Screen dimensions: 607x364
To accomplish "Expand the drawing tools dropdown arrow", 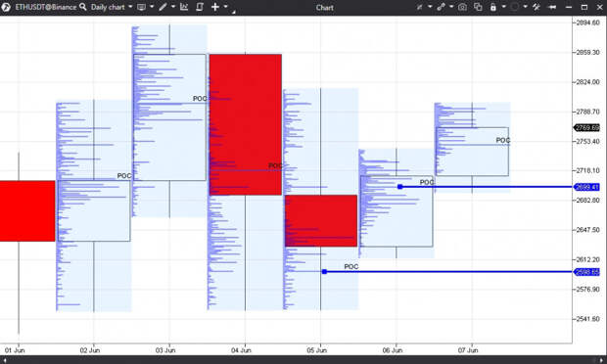I will coord(173,7).
